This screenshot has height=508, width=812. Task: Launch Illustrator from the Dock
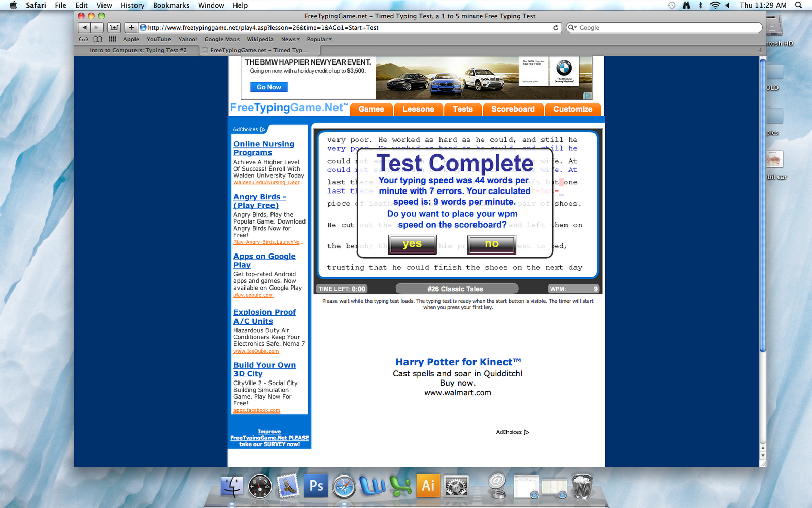click(x=428, y=486)
